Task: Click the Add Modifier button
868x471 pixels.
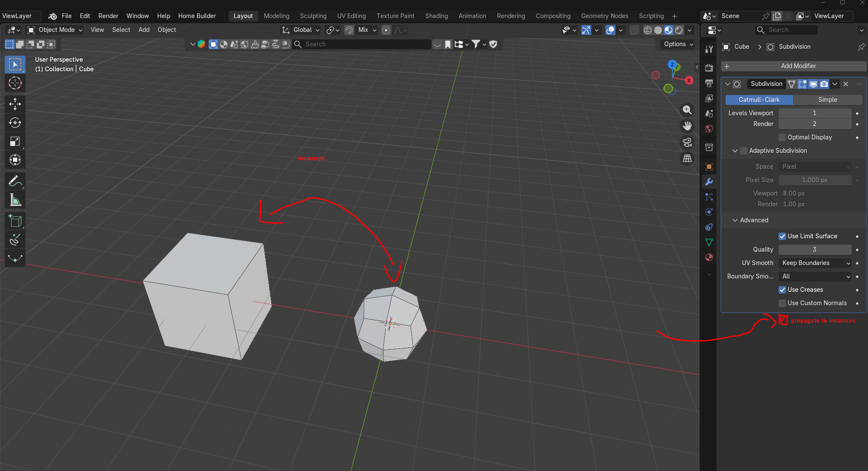Action: tap(794, 66)
